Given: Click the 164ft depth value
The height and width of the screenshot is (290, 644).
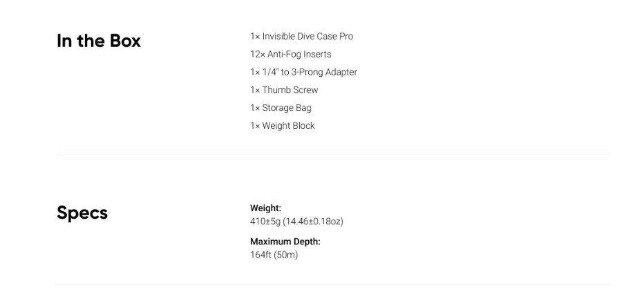Looking at the screenshot, I should [261, 255].
